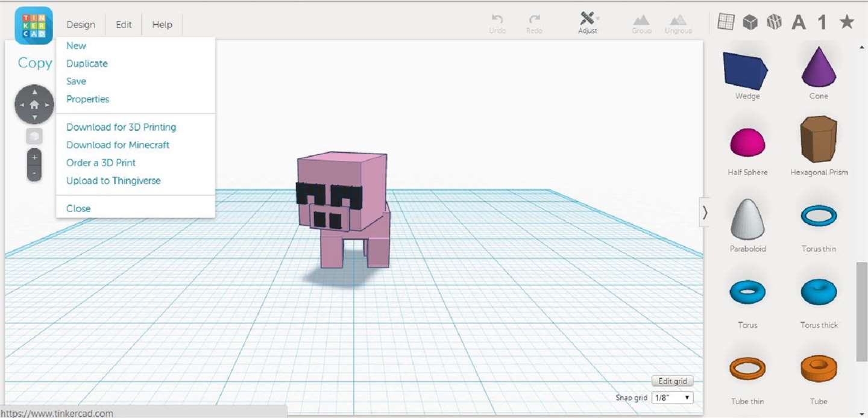Pick the Wedge shape
This screenshot has height=418, width=868.
click(746, 70)
